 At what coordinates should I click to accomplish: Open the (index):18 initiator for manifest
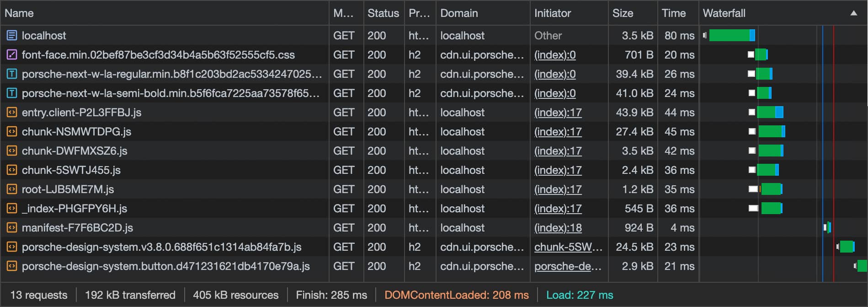[558, 228]
